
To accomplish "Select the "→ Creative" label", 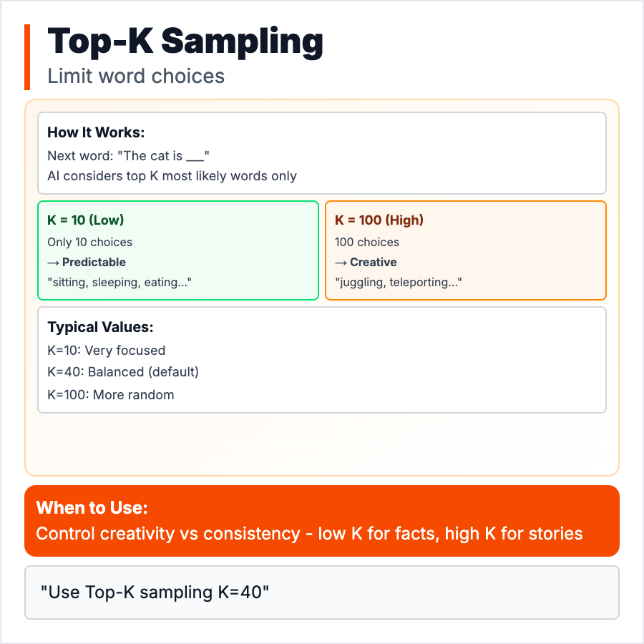I will point(366,262).
